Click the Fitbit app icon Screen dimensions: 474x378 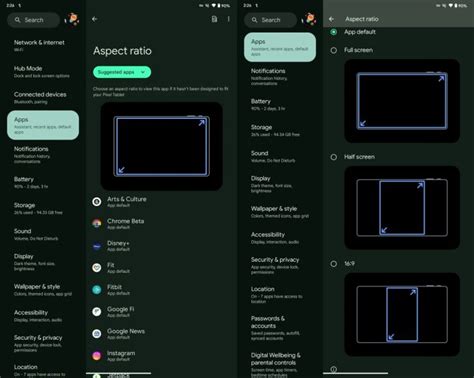tap(97, 290)
